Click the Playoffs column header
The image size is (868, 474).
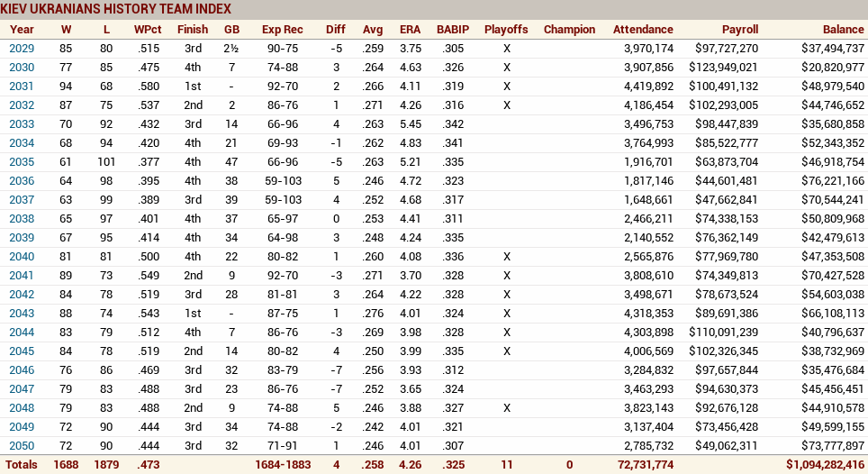tap(506, 30)
